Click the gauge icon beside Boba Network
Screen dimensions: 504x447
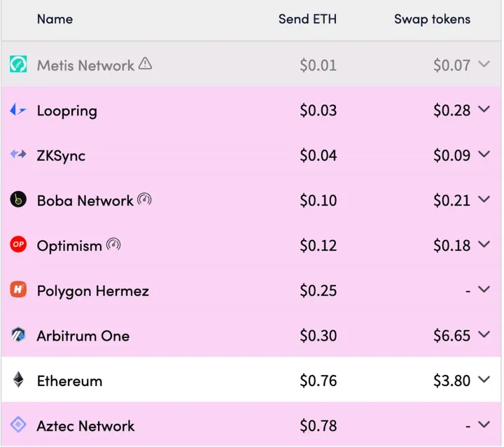(x=144, y=199)
